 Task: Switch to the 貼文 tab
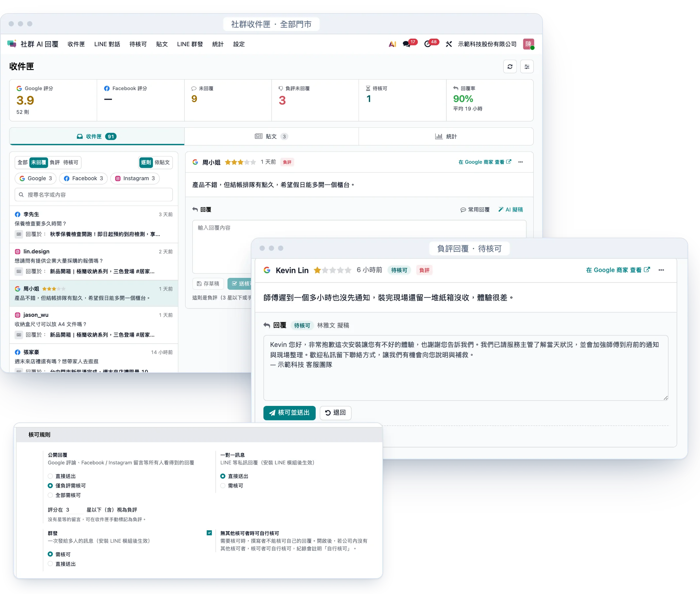[x=271, y=136]
